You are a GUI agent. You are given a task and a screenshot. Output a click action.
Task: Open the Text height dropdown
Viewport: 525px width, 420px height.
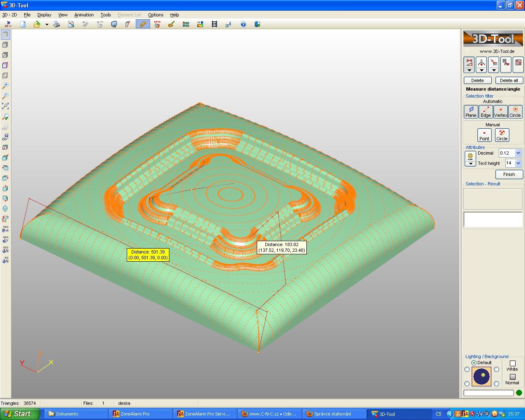(x=518, y=163)
